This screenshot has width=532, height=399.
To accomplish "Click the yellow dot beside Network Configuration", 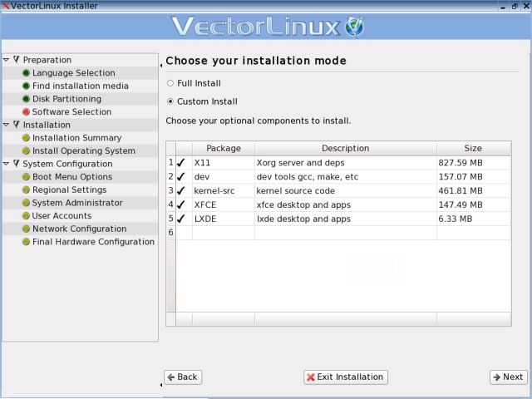I will 26,229.
